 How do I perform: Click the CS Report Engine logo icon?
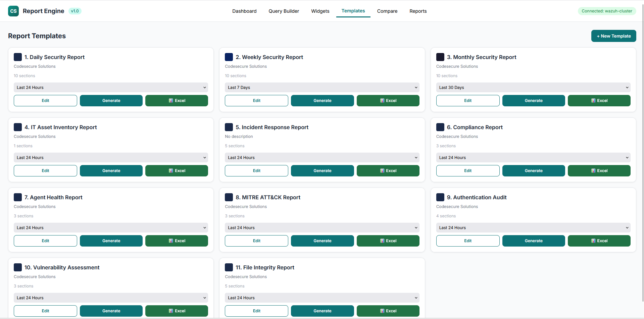[x=13, y=11]
